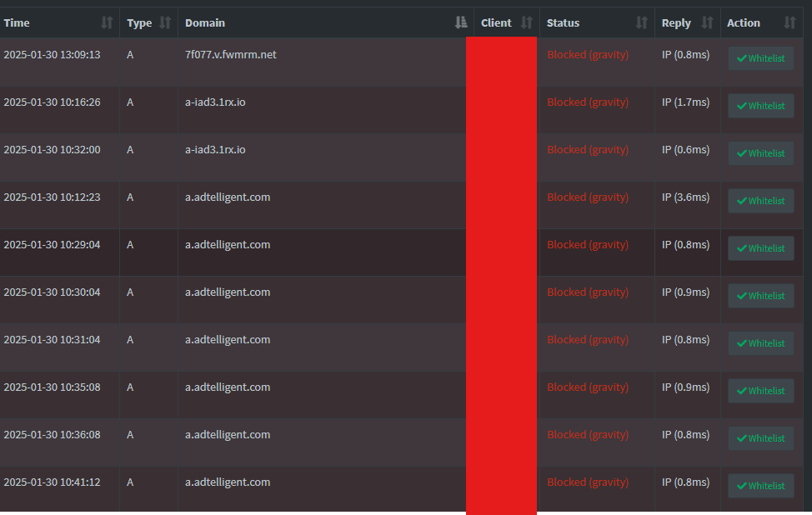
Task: Click timestamp 2025-01-30 10:41:12
Action: coord(52,482)
